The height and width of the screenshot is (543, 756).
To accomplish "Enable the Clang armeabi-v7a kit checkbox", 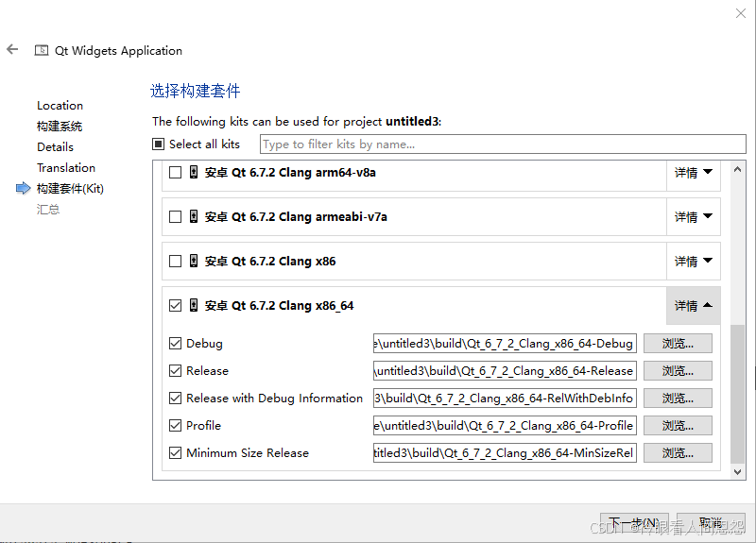I will 175,217.
